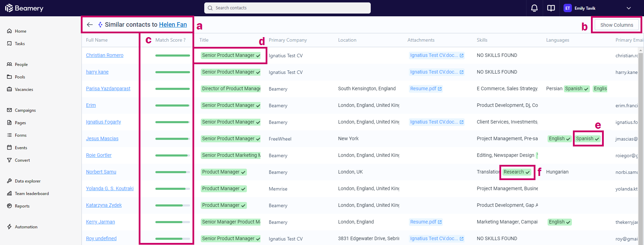Viewport: 644px width, 245px height.
Task: Click the Forms sidebar icon
Action: [x=9, y=135]
